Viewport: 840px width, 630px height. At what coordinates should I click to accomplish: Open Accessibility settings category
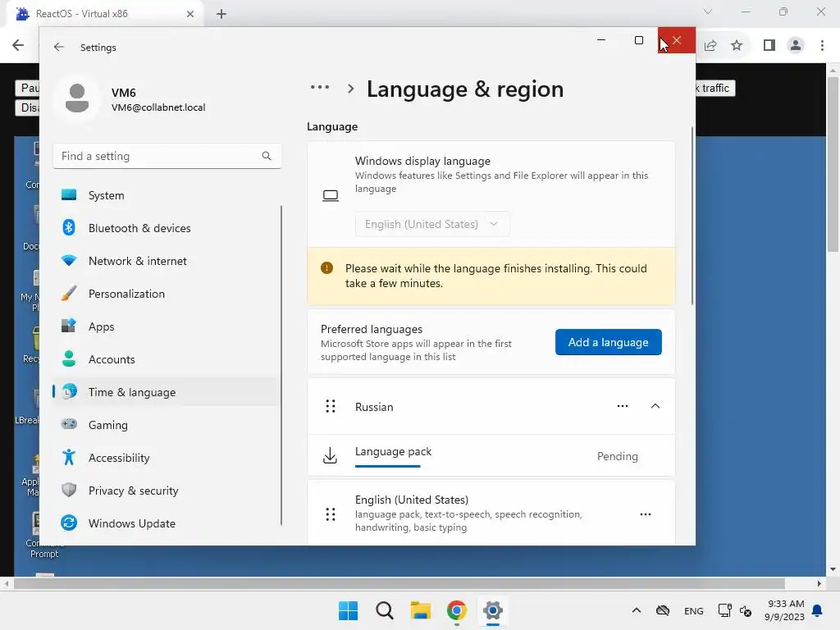[x=166, y=458]
